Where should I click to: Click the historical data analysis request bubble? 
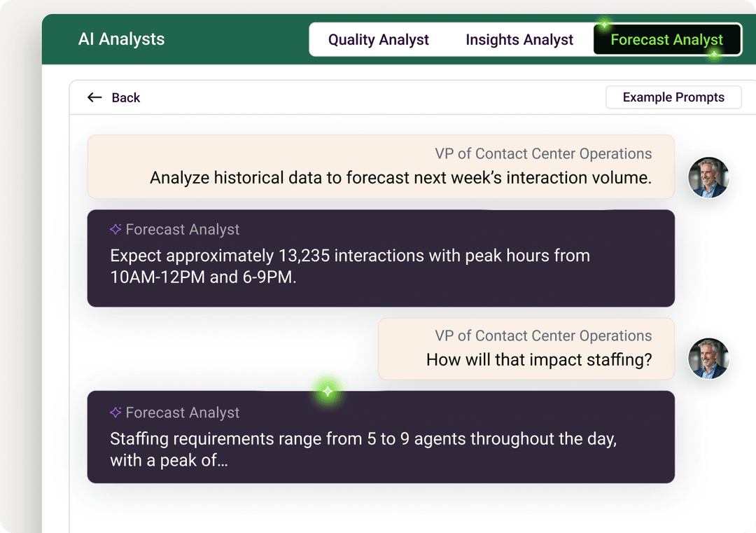point(380,166)
